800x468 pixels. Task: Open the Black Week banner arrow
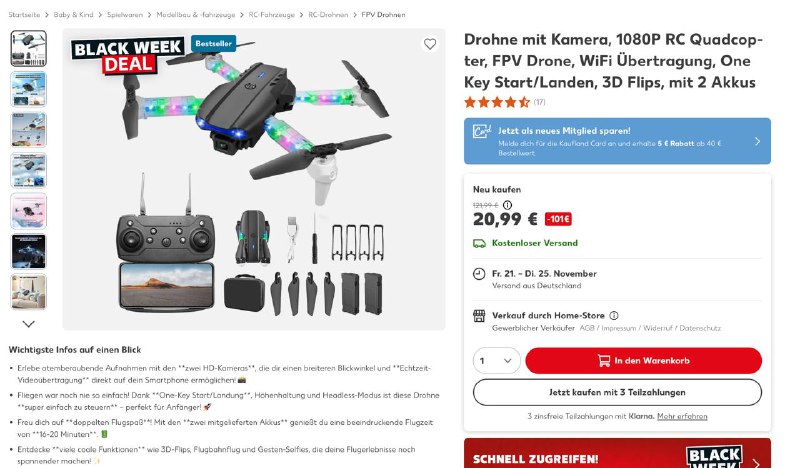[x=756, y=462]
